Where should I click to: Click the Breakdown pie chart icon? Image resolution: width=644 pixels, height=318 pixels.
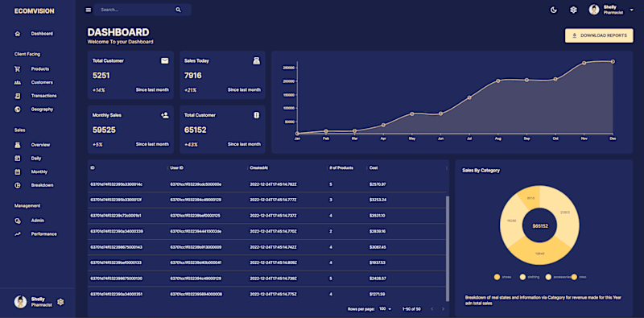(17, 185)
